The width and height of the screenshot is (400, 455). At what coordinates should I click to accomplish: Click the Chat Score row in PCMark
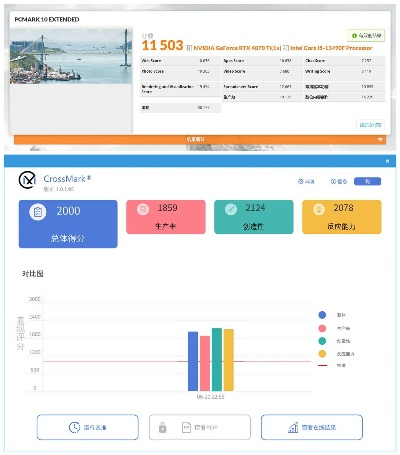(x=344, y=61)
